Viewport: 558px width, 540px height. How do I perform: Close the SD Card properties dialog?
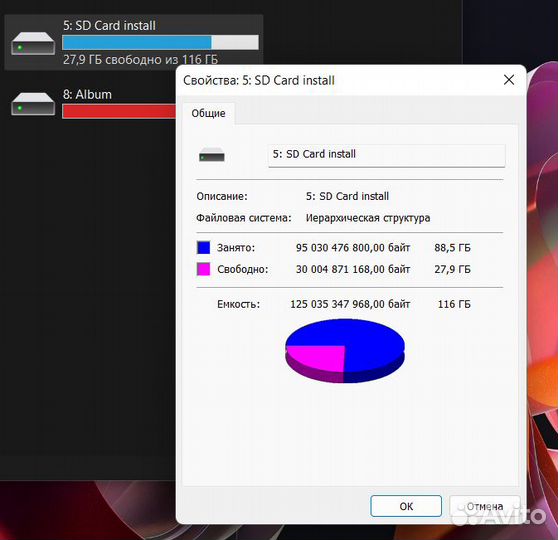(x=509, y=80)
